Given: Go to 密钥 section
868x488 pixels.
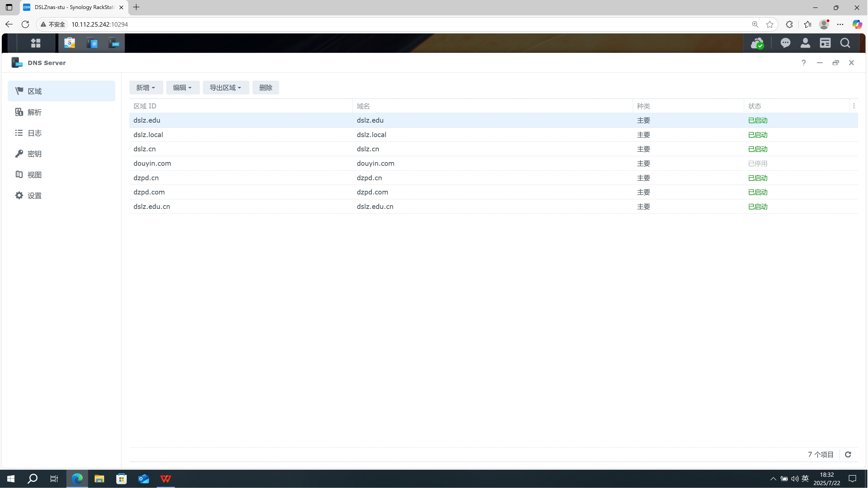Looking at the screenshot, I should coord(61,154).
